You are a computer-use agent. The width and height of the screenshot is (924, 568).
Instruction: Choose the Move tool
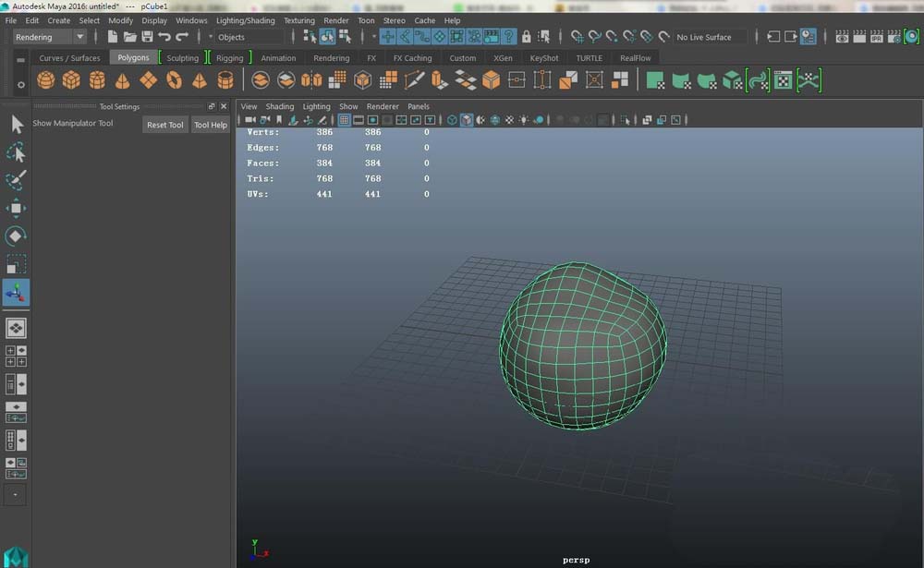click(17, 209)
